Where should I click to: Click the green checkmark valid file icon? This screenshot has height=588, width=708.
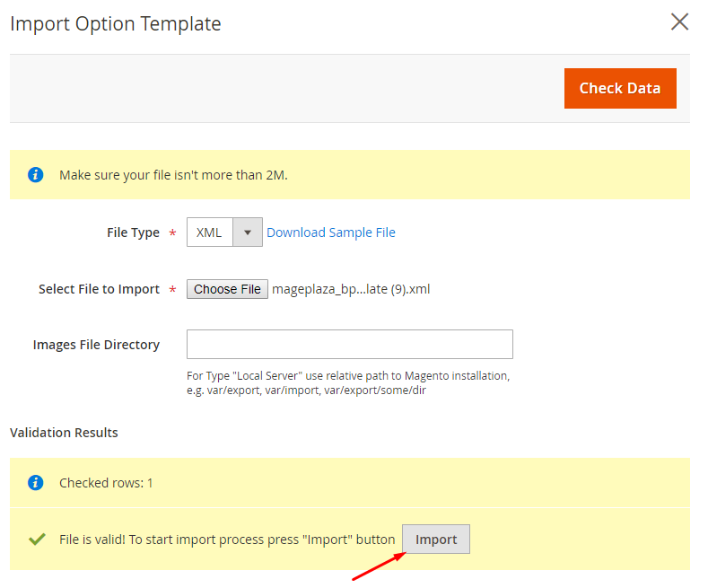point(37,540)
